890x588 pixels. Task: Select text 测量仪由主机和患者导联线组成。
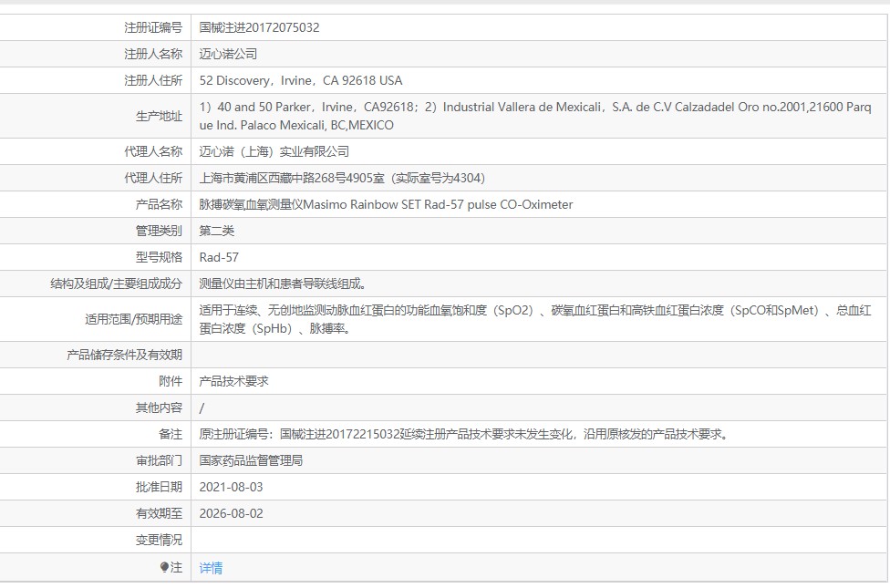284,284
